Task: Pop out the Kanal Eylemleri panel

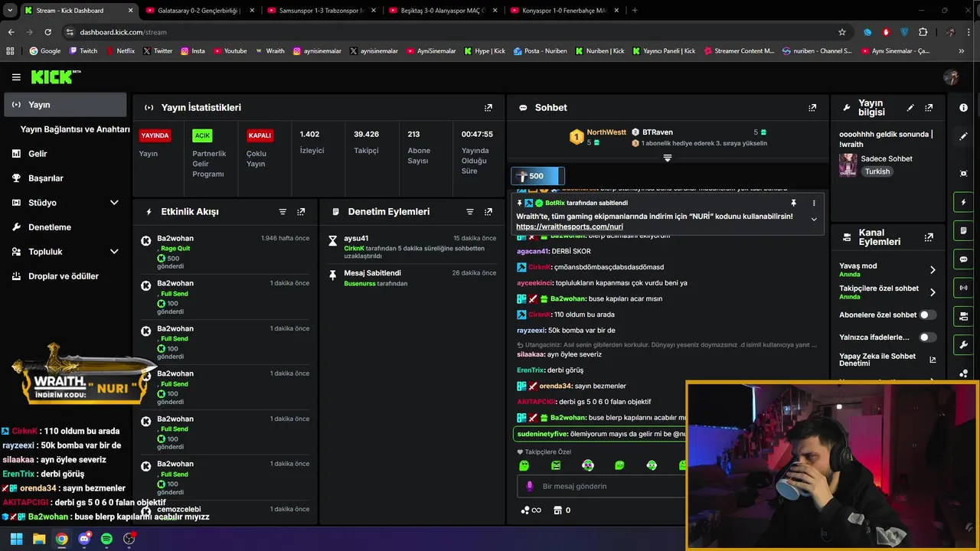Action: click(929, 237)
